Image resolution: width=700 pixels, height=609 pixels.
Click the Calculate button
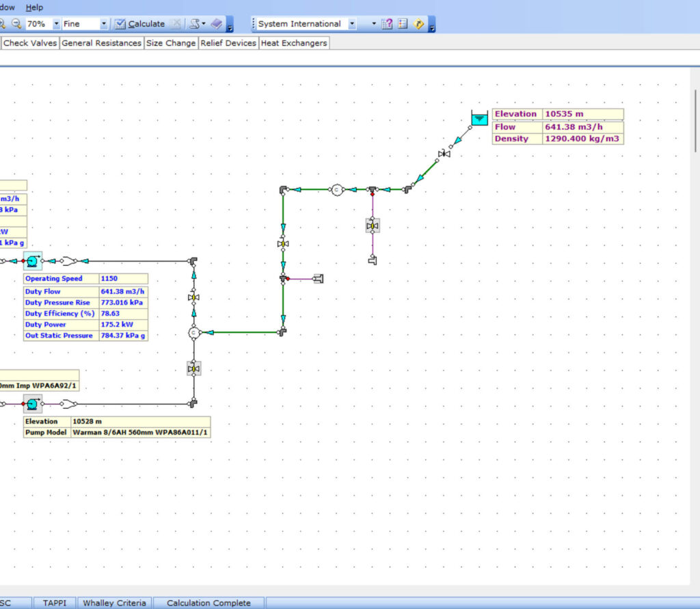coord(147,23)
